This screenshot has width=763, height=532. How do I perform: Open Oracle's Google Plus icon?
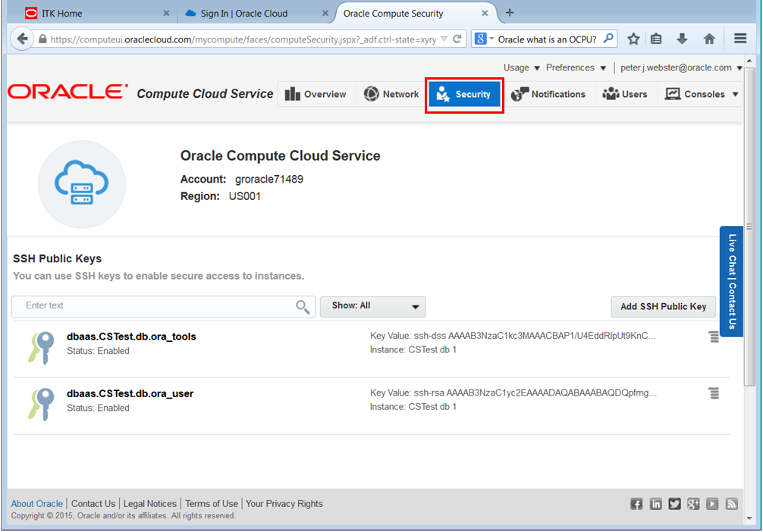pos(693,504)
